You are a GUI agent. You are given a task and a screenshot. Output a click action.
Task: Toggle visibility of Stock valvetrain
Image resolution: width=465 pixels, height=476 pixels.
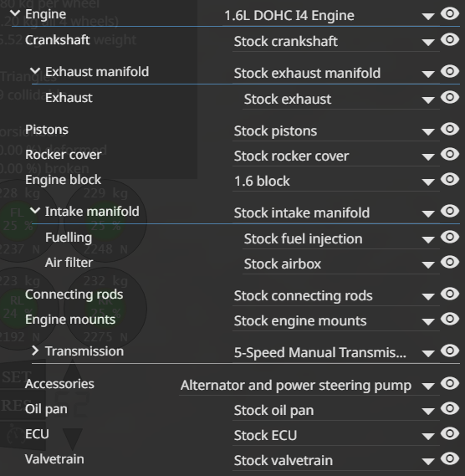(x=449, y=459)
